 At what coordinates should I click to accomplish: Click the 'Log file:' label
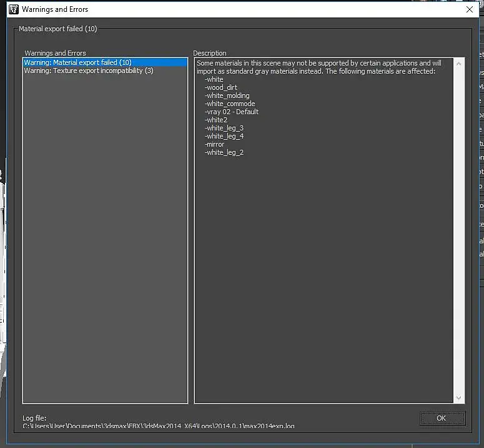34,418
